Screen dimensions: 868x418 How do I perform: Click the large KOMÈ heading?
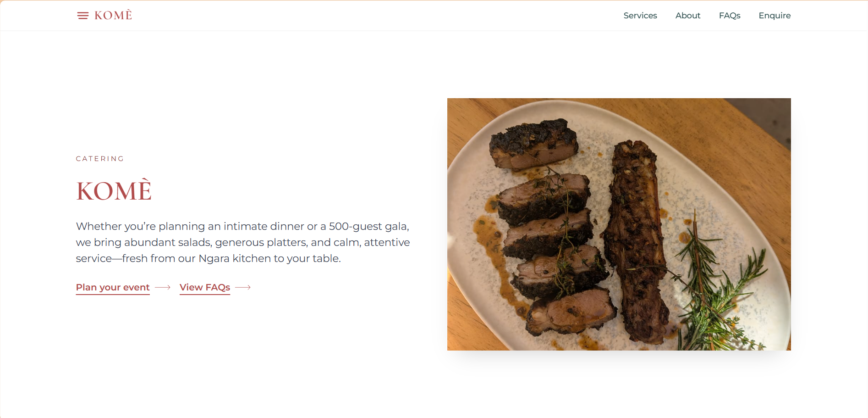[x=114, y=190]
